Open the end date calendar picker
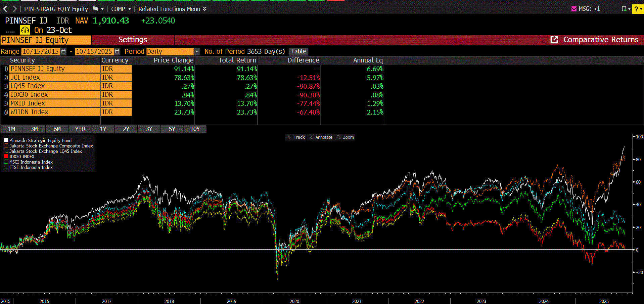644x304 pixels. [117, 51]
